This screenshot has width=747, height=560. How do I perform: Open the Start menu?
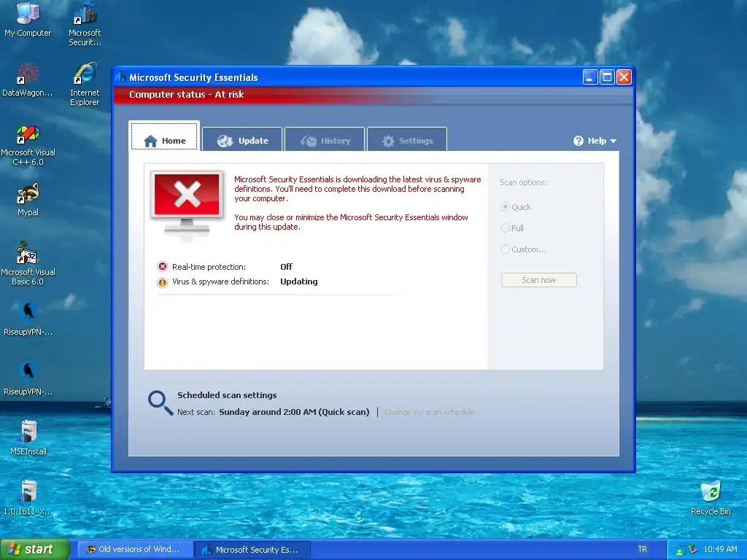click(x=35, y=550)
